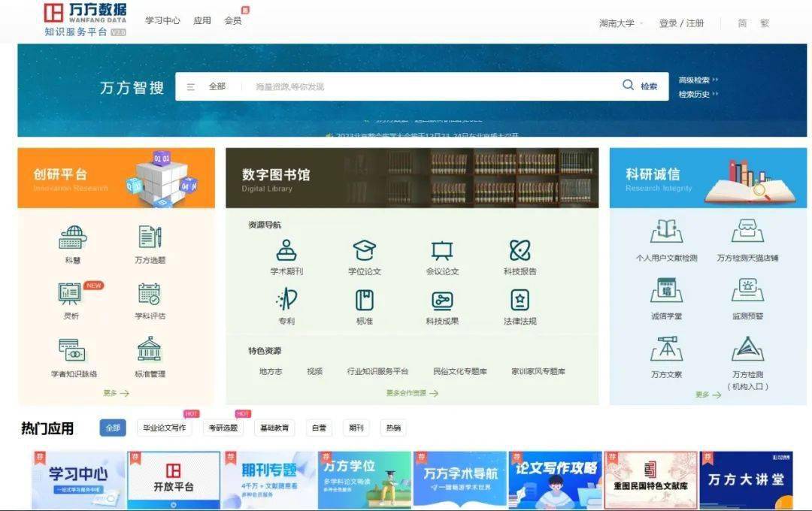Open the 家训家风专题库 link
This screenshot has height=511, width=812.
(538, 371)
